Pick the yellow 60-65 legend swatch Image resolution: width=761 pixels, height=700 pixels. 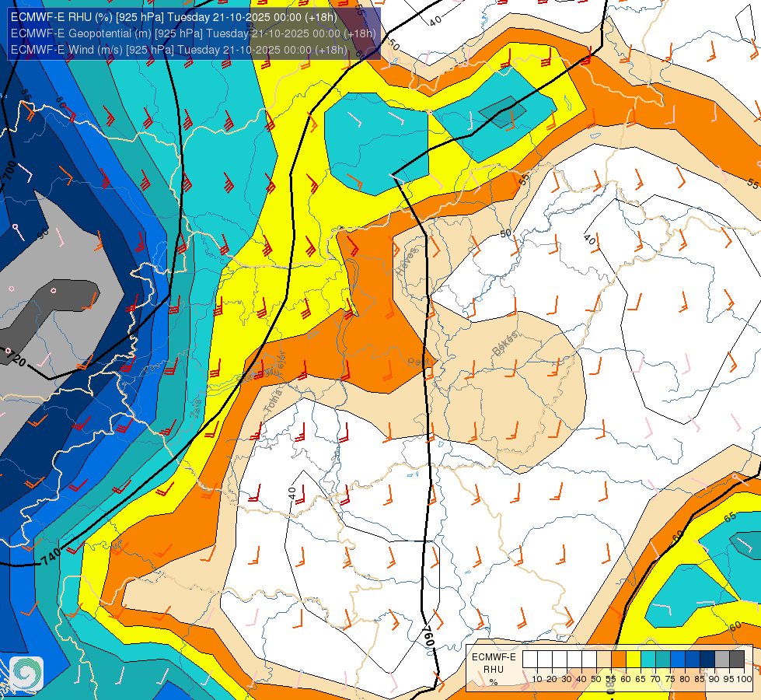point(634,660)
